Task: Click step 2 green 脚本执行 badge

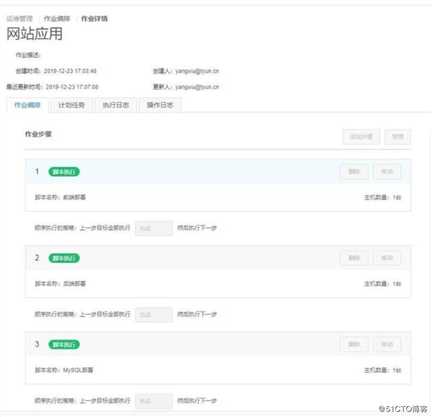Action: pyautogui.click(x=64, y=258)
